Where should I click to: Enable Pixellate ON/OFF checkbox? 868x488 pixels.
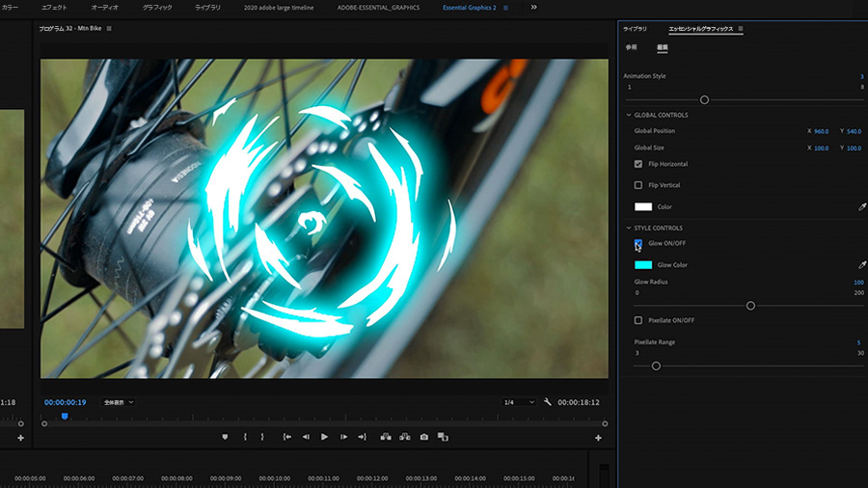[638, 320]
